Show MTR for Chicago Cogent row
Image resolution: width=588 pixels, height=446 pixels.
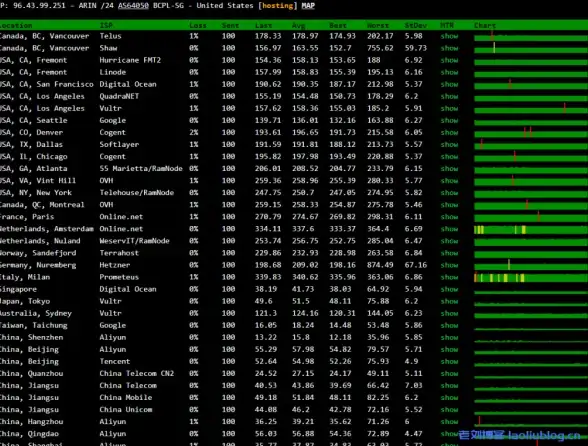click(x=449, y=156)
